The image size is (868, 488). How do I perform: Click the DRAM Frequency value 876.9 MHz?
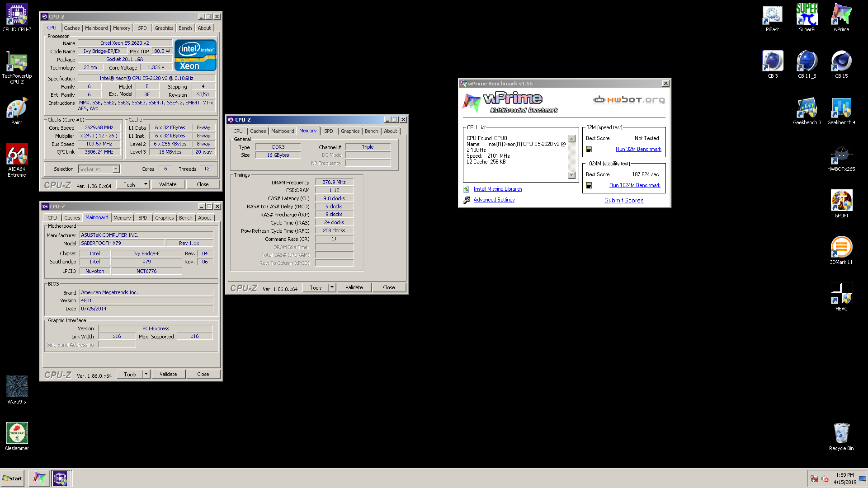click(334, 182)
